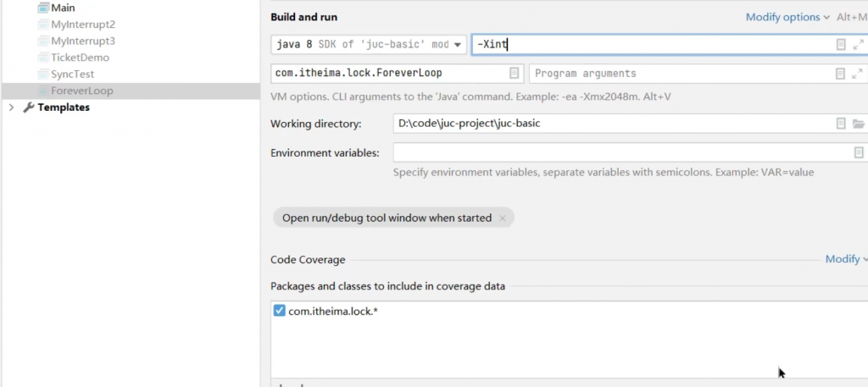The width and height of the screenshot is (868, 387).
Task: Open the environment variables editor icon
Action: click(x=858, y=152)
